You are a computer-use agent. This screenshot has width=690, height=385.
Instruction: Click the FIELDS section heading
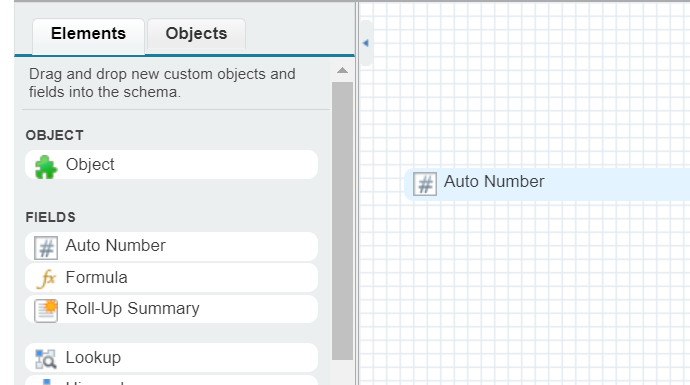(51, 217)
